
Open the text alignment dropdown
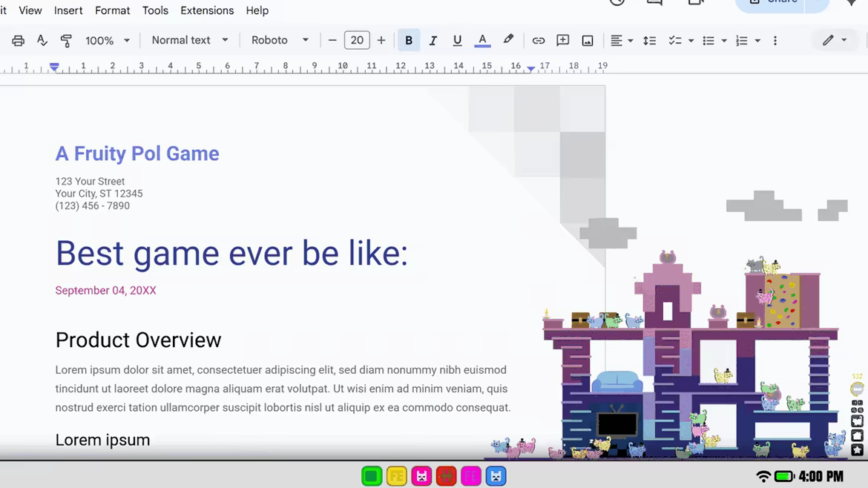click(621, 40)
